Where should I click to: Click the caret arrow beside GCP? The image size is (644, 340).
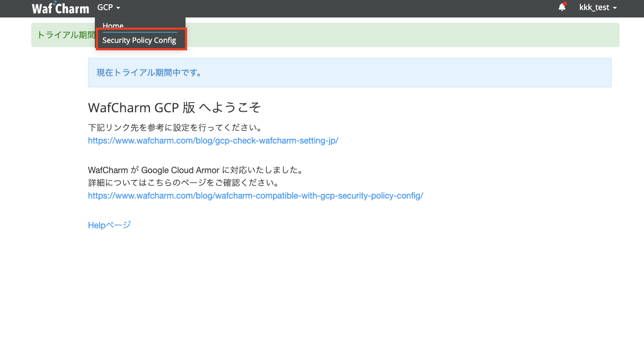(x=119, y=8)
